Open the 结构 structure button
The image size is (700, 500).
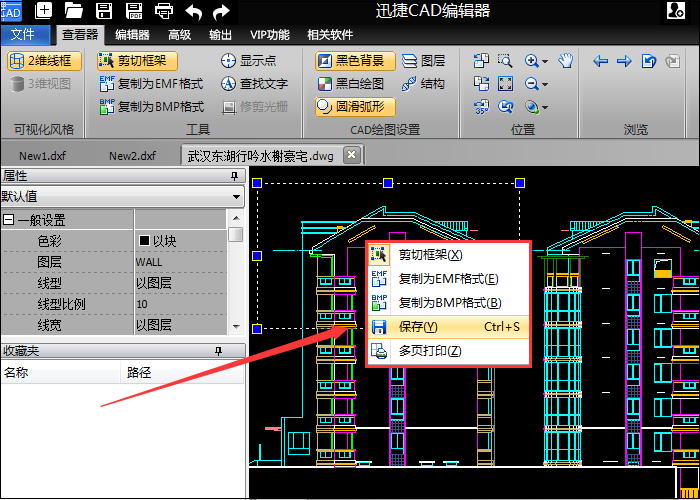pyautogui.click(x=423, y=83)
